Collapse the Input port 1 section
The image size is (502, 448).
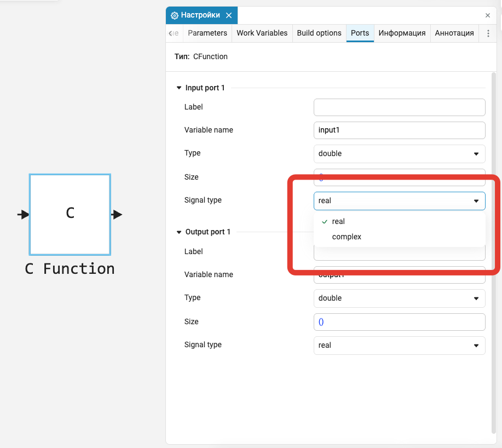coord(178,88)
